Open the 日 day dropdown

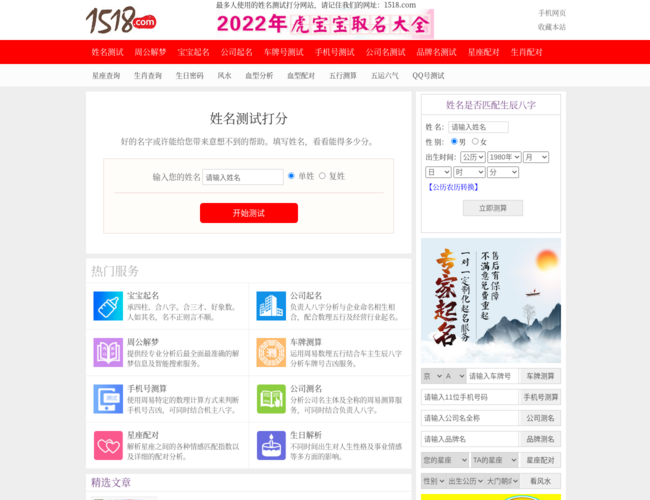click(438, 172)
